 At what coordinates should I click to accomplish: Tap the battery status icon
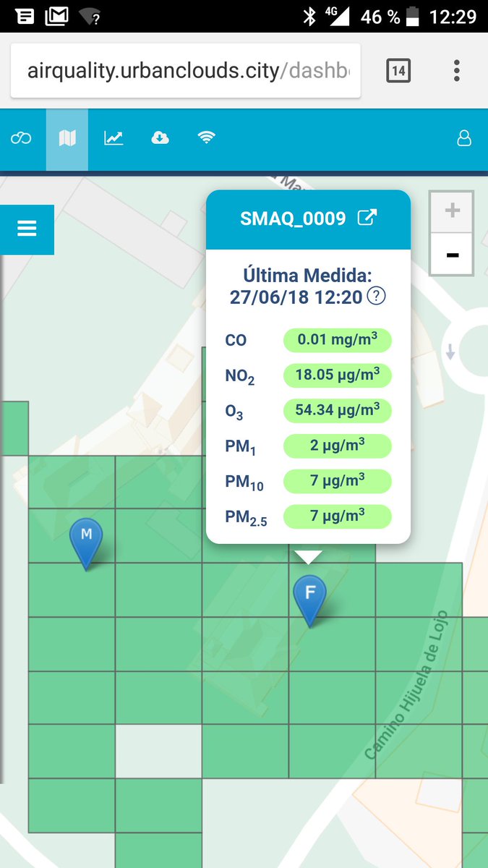(x=414, y=17)
